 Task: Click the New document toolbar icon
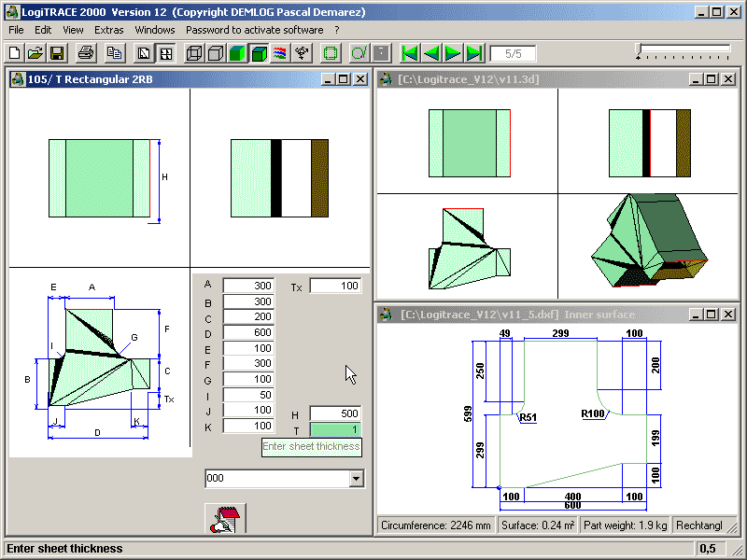click(x=14, y=53)
